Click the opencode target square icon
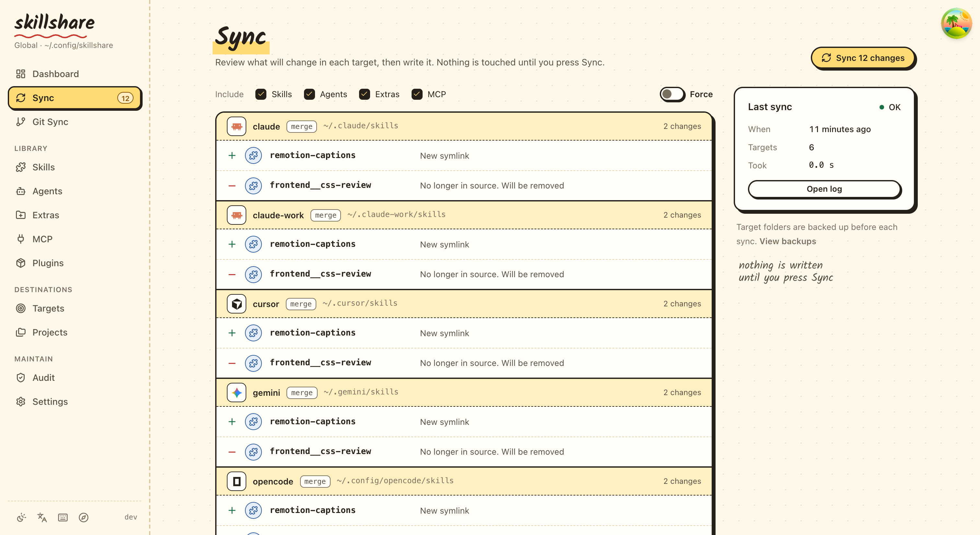The image size is (980, 535). coord(236,481)
